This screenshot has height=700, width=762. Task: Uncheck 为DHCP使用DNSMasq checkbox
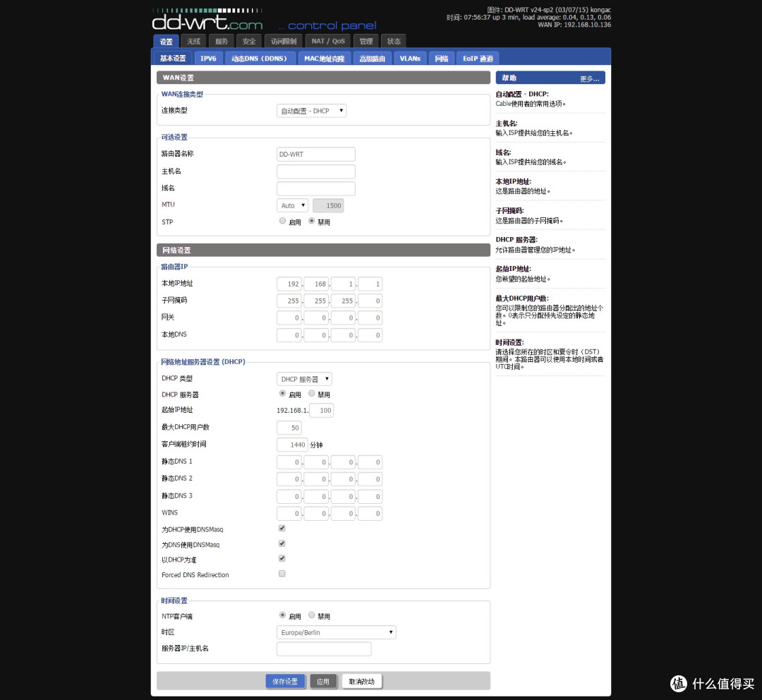[x=282, y=529]
